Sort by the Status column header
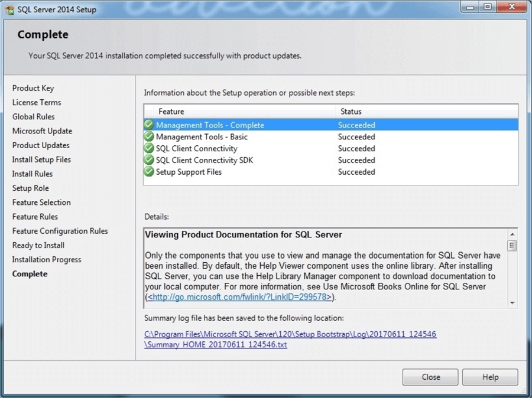This screenshot has height=398, width=532. point(427,112)
